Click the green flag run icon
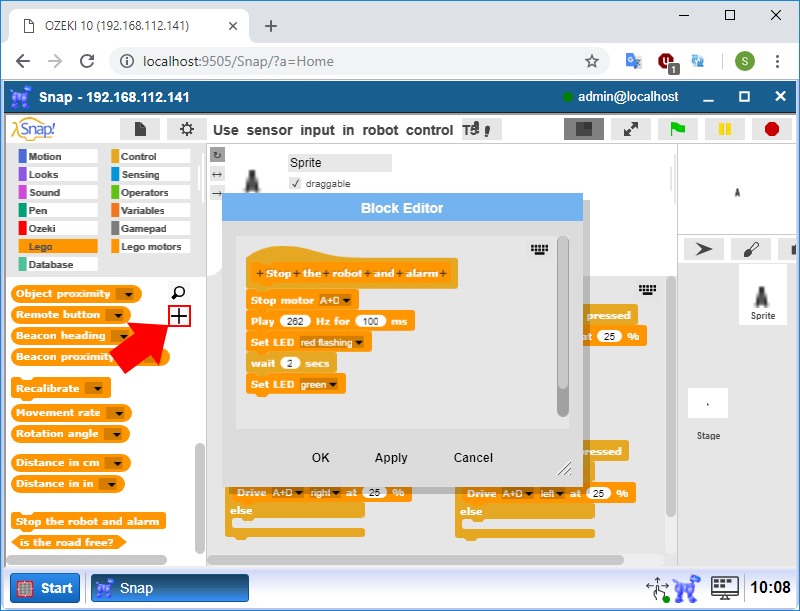The width and height of the screenshot is (800, 611). [x=677, y=129]
